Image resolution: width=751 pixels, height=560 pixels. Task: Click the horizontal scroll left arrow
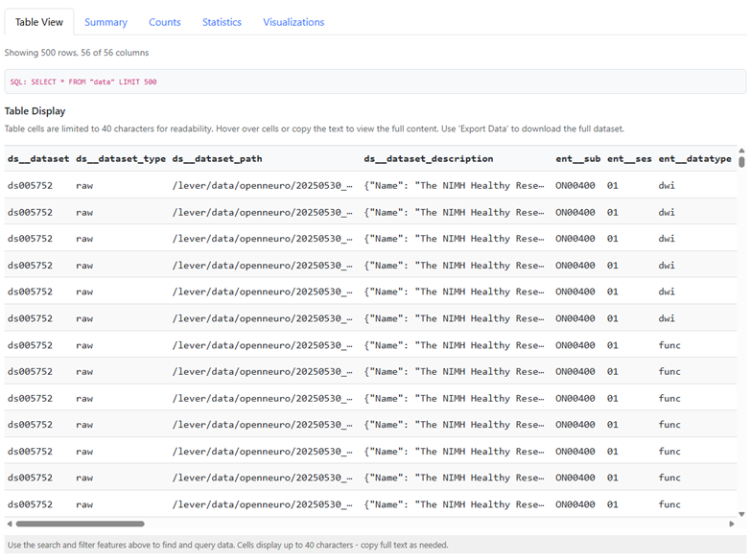(x=9, y=524)
